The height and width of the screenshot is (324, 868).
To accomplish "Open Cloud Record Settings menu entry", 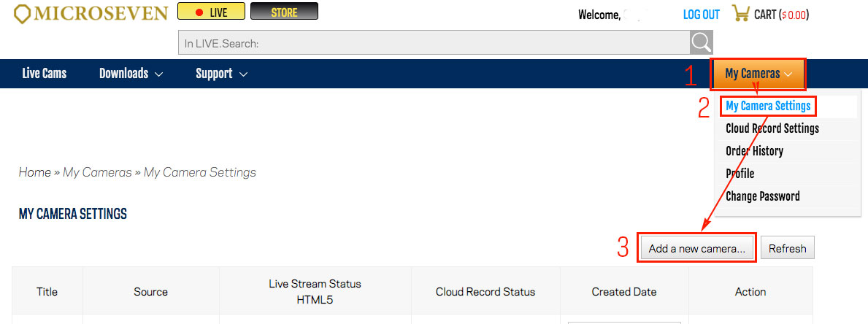I will coord(772,129).
